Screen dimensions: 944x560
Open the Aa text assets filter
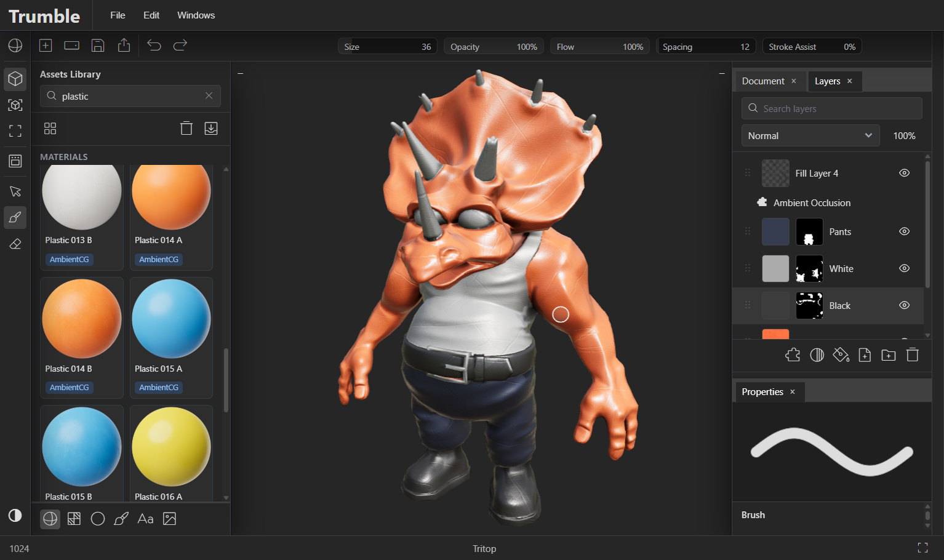145,519
